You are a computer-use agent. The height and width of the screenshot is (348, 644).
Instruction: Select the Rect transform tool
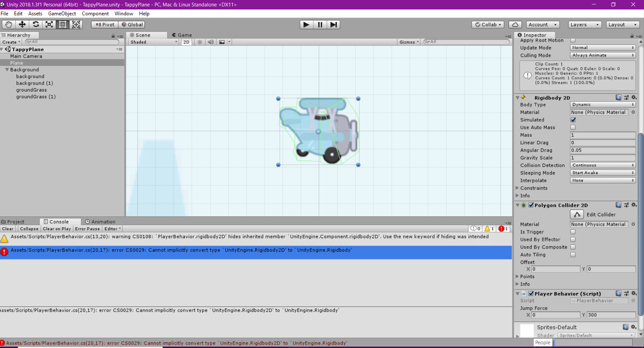[63, 25]
